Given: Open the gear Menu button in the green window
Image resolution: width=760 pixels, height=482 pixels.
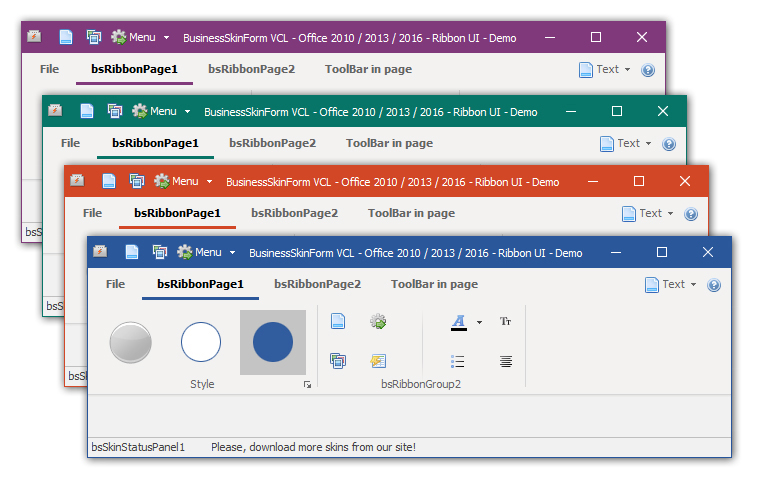Looking at the screenshot, I should click(155, 111).
